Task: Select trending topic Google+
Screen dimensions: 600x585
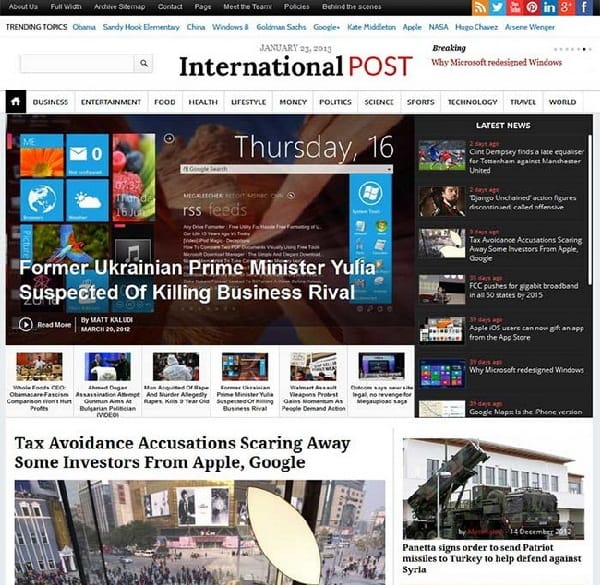Action: tap(326, 27)
